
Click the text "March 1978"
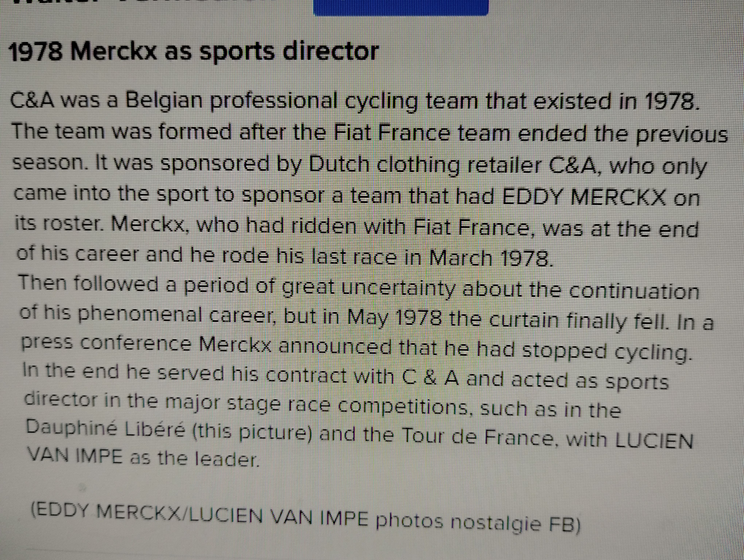[491, 258]
